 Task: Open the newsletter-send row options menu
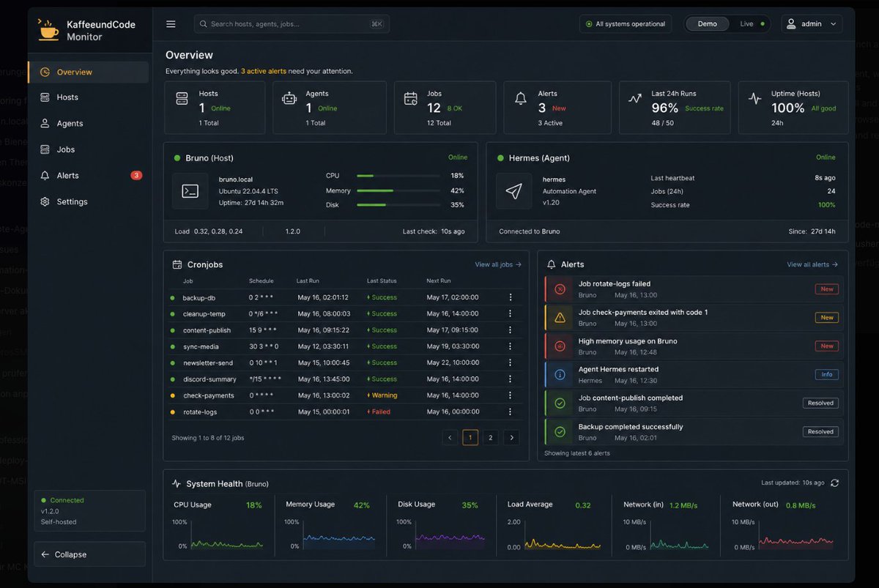tap(511, 362)
